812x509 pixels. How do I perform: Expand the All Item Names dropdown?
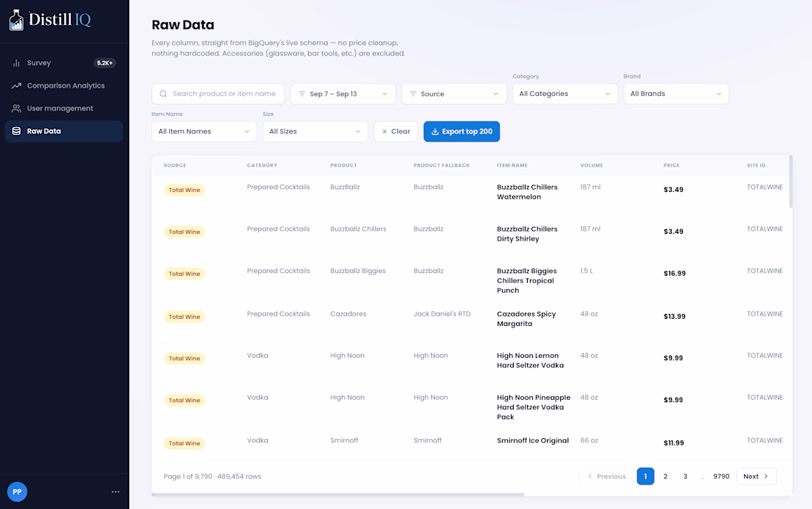point(204,132)
